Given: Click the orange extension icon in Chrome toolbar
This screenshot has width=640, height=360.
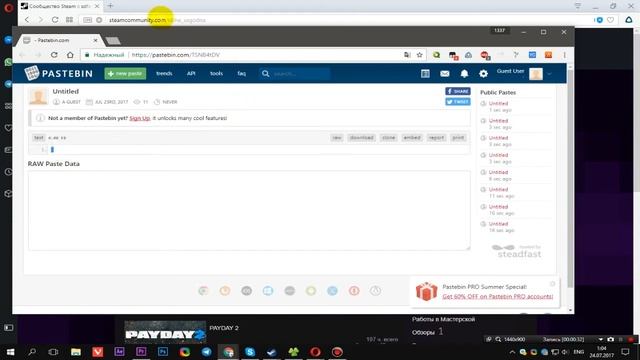Looking at the screenshot, I should pos(548,55).
